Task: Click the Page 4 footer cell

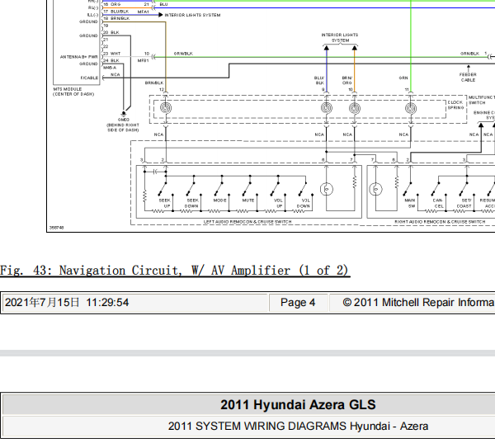Action: point(298,303)
